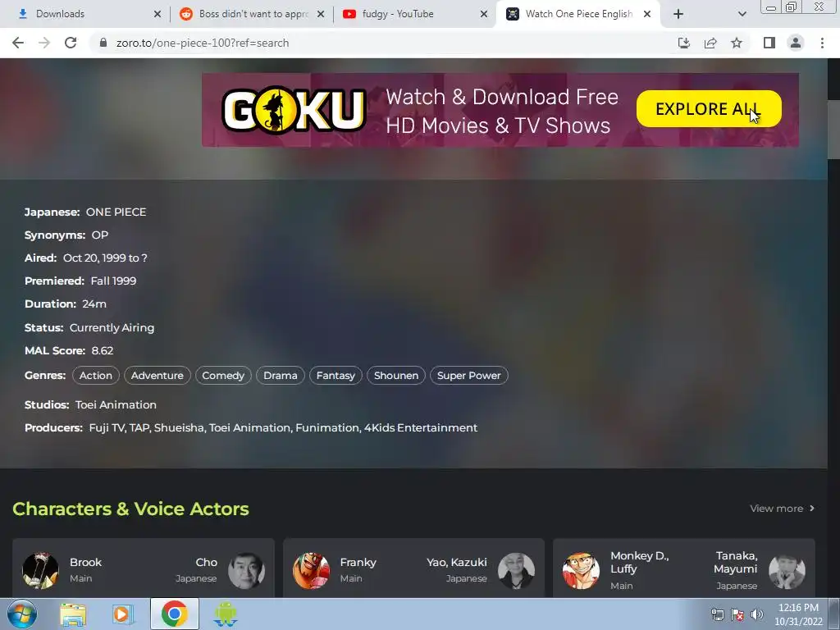Click Chrome icon in taskbar
The height and width of the screenshot is (630, 840).
(x=174, y=614)
